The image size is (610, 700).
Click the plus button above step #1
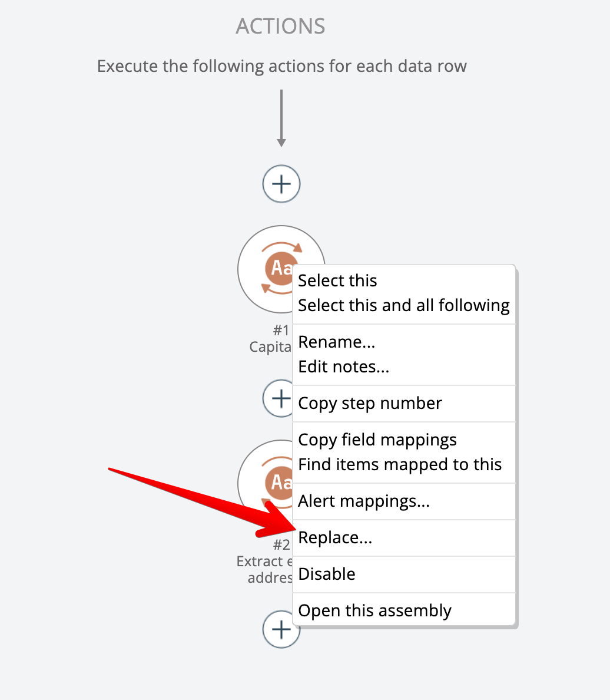click(x=281, y=184)
